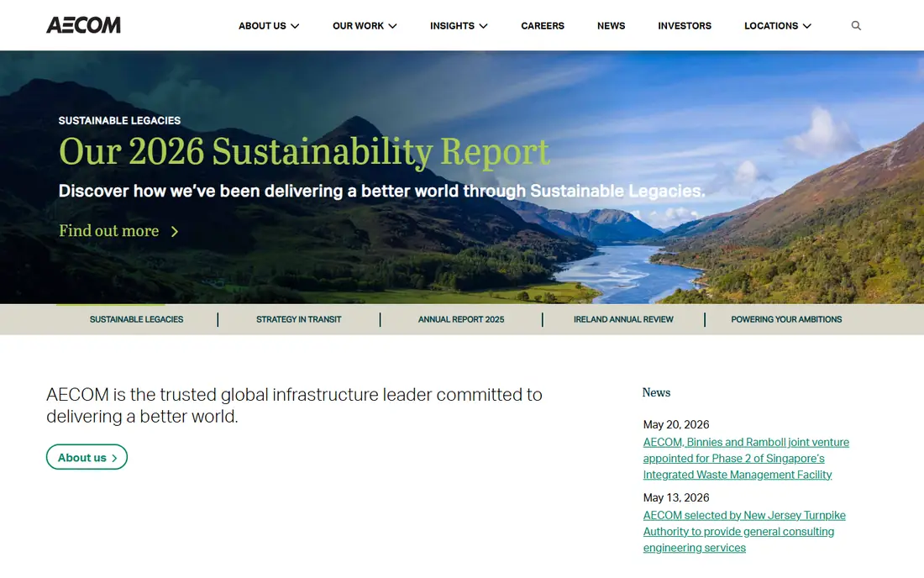Screen dimensions: 924x578
Task: Select the Strategy in Transit tab
Action: click(x=299, y=319)
